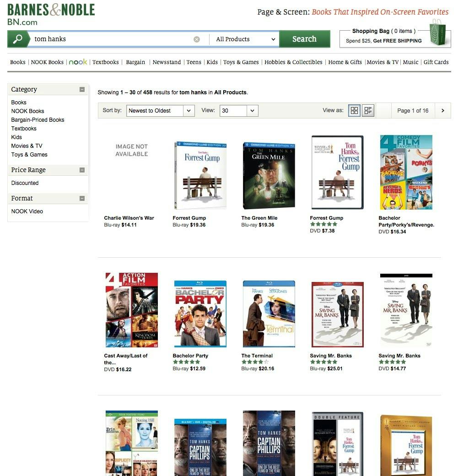Switch to grid view layout
This screenshot has width=458, height=476.
[354, 110]
